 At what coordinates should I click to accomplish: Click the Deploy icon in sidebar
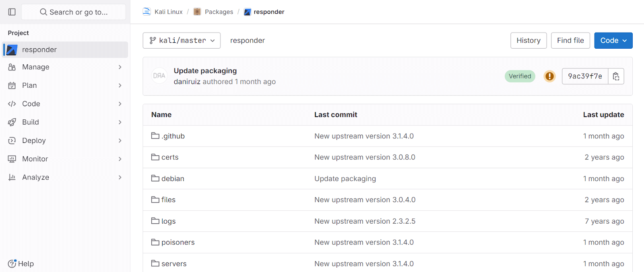pos(12,140)
